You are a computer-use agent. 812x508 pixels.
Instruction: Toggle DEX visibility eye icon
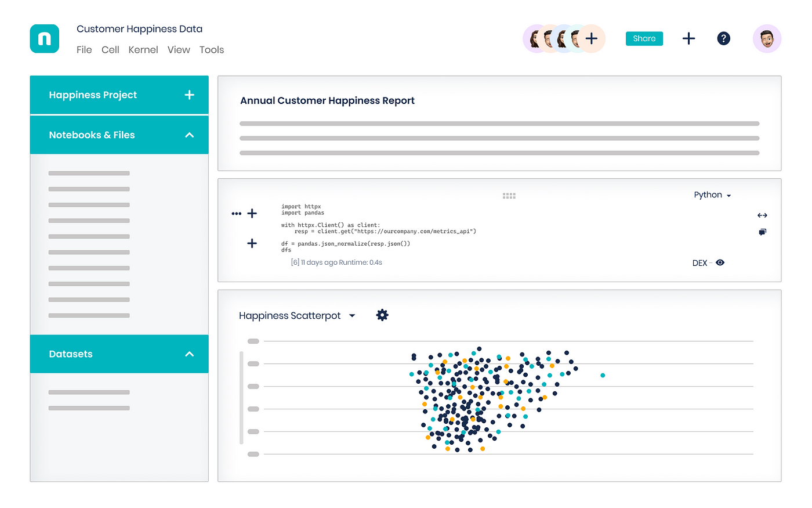[720, 262]
